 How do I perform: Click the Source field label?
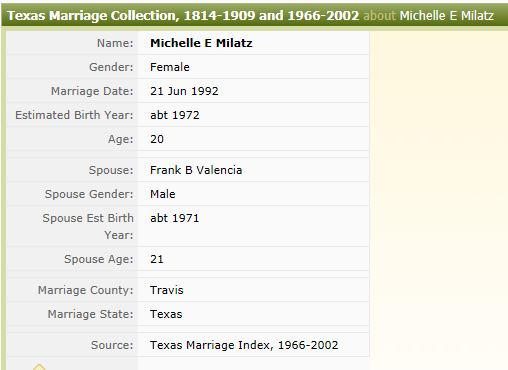coord(112,345)
